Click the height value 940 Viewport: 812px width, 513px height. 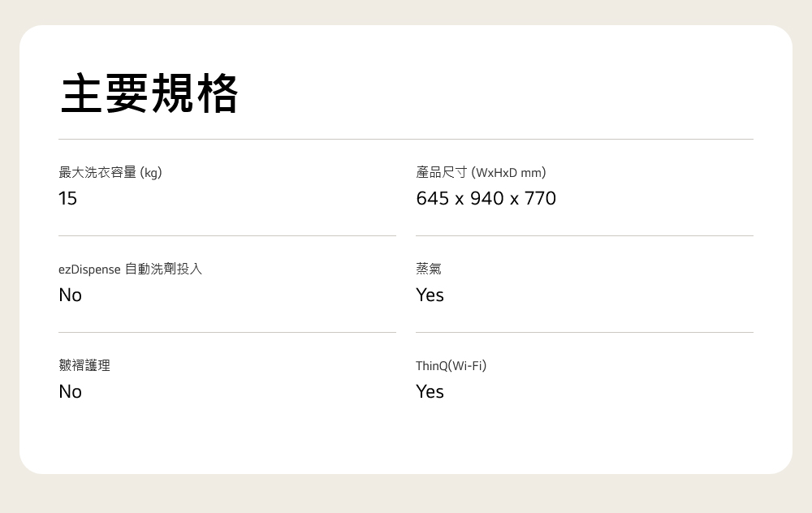coord(486,199)
